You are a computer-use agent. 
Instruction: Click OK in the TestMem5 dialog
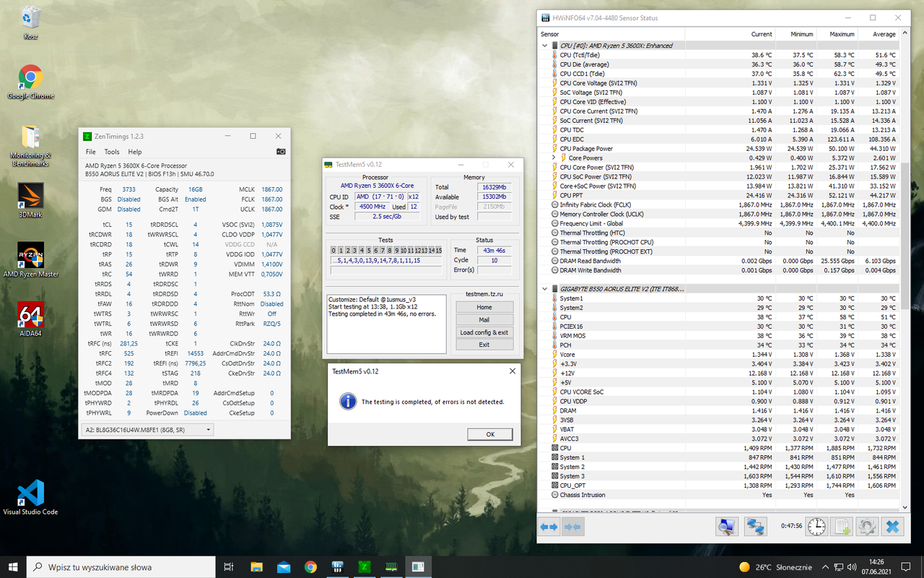[489, 434]
